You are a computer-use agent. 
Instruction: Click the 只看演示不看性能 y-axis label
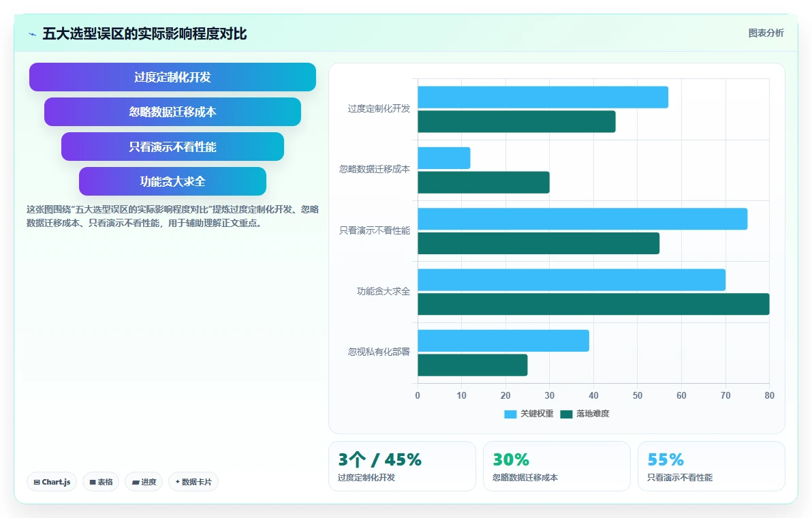click(375, 230)
